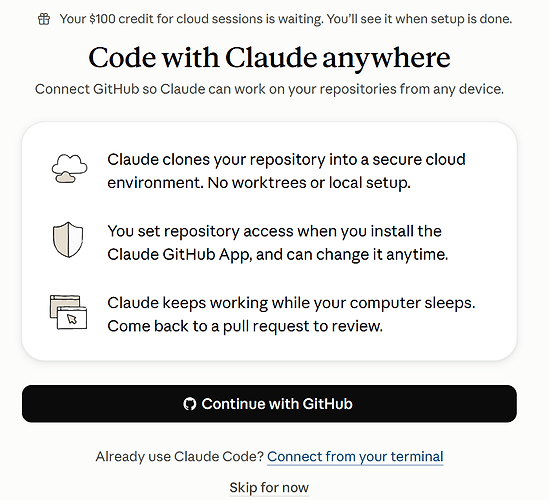Viewport: 549px width, 500px height.
Task: Click the 'Code with Claude anywhere' heading
Action: click(x=269, y=58)
